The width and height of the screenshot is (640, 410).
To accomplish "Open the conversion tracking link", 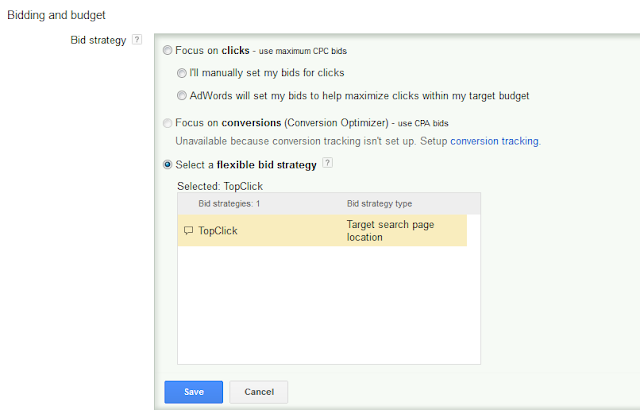I will click(494, 141).
